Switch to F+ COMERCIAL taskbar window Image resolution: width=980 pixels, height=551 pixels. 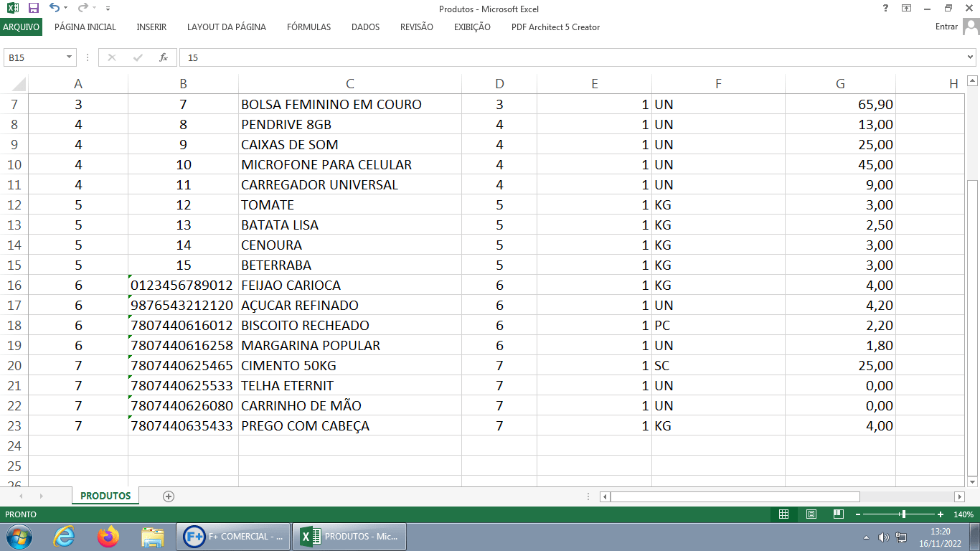pos(233,537)
